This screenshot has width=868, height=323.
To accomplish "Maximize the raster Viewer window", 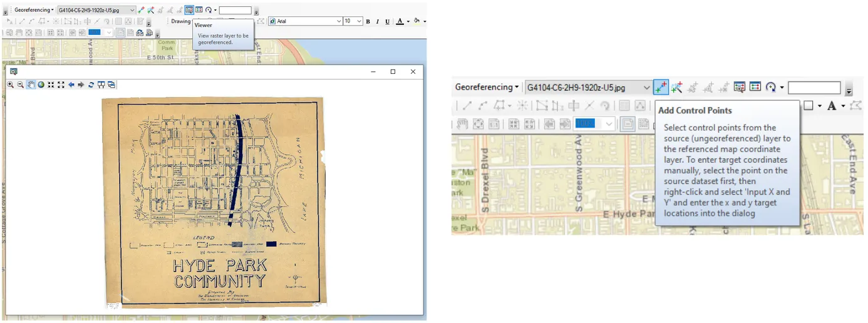I will [x=393, y=72].
